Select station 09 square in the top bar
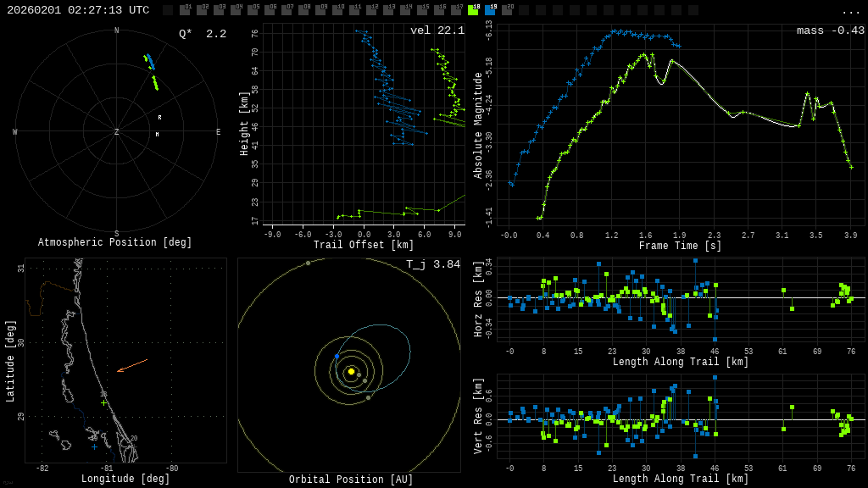Viewport: 868px width, 488px height. point(320,10)
